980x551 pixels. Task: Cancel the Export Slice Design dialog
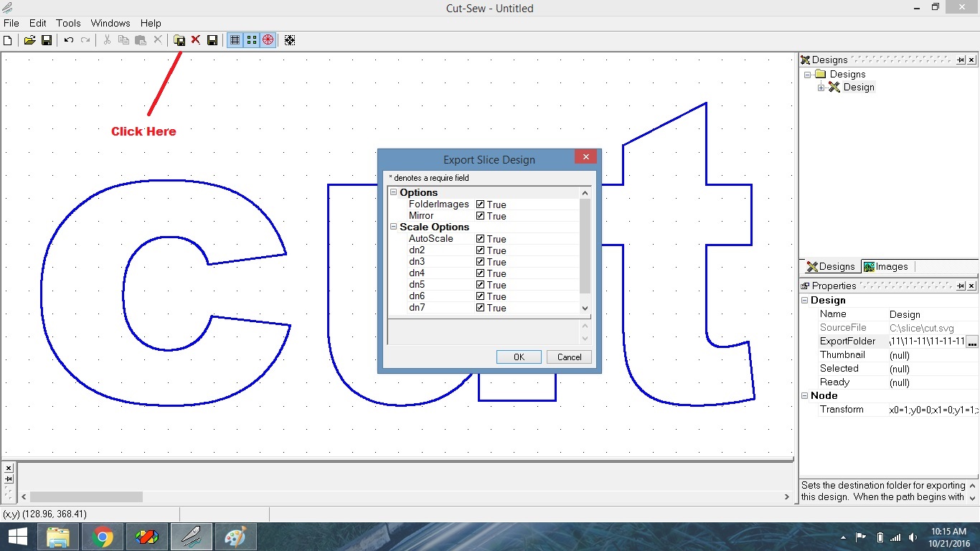pyautogui.click(x=568, y=357)
